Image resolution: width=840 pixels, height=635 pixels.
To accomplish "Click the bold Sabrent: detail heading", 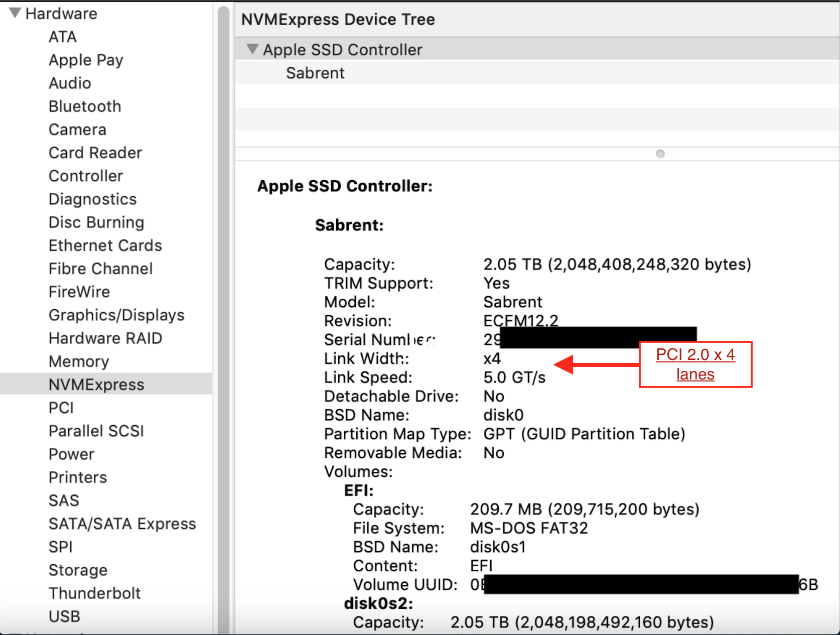I will coord(349,225).
